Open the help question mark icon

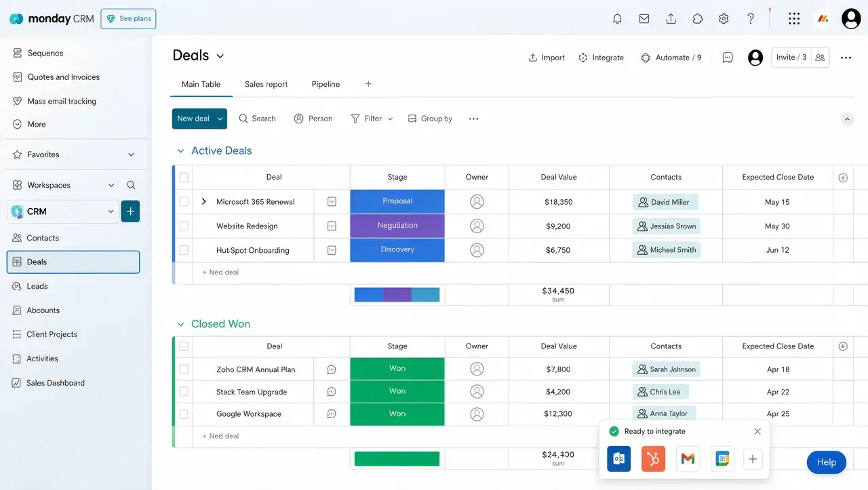point(751,19)
